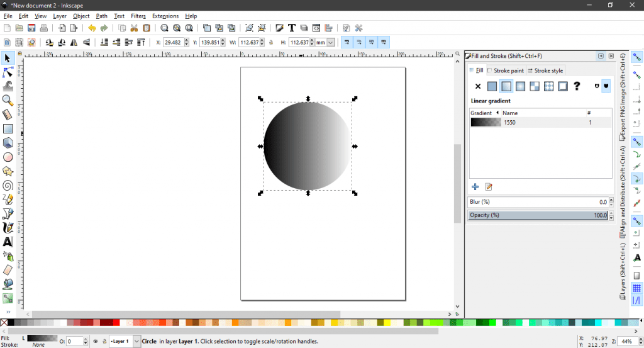The height and width of the screenshot is (348, 644).
Task: Activate the Text tool in toolbox
Action: coord(8,242)
